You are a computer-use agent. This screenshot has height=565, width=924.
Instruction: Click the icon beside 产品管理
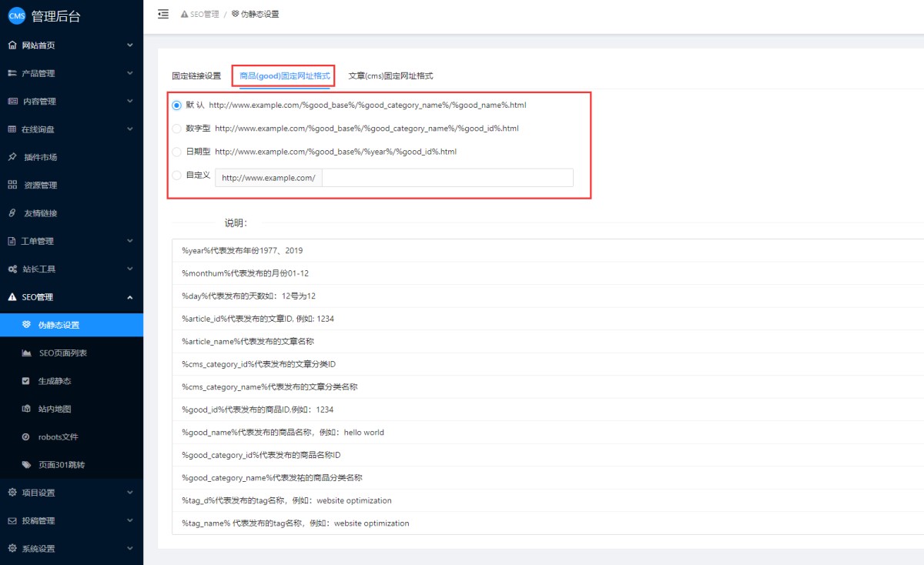[x=12, y=73]
